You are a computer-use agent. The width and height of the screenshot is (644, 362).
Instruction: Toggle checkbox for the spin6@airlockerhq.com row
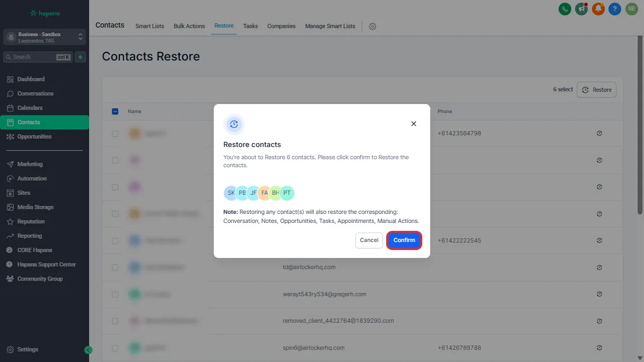(x=115, y=348)
